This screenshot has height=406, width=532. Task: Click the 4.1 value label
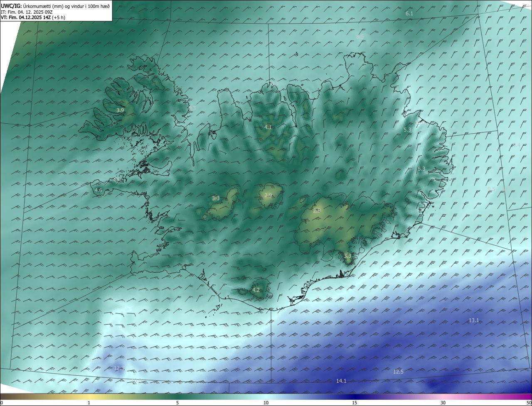coord(268,127)
